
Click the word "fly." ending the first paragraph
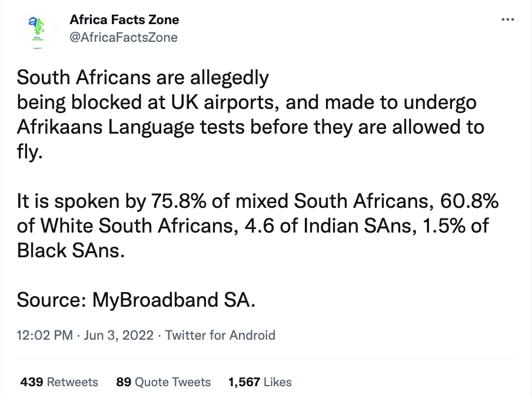click(x=29, y=151)
